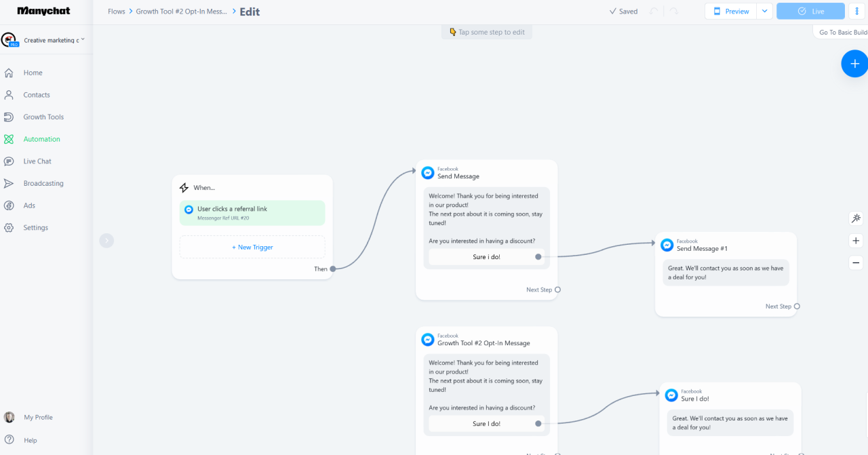Expand the Creative marketing account dropdown
This screenshot has width=868, height=455.
pyautogui.click(x=83, y=40)
